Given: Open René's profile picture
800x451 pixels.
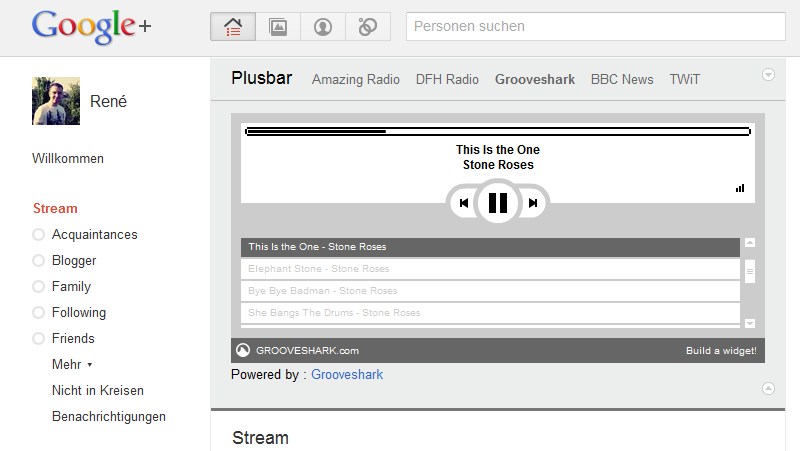Looking at the screenshot, I should point(56,101).
